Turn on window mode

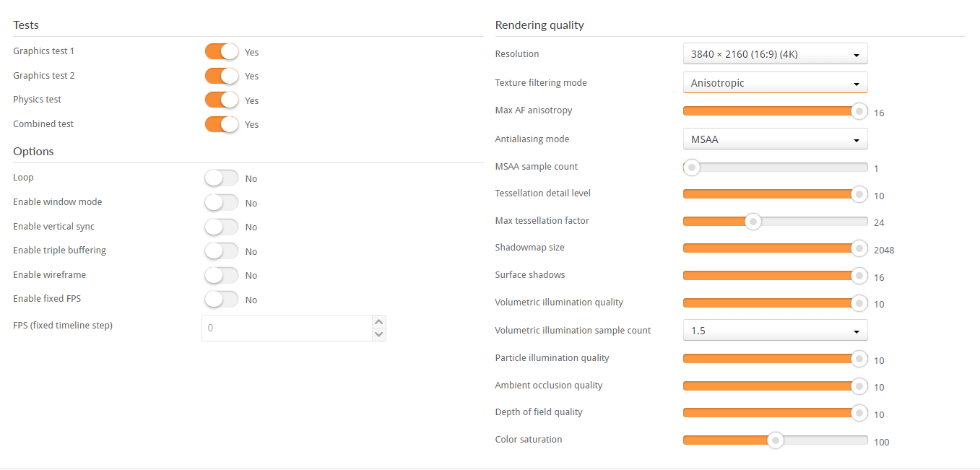[x=221, y=202]
